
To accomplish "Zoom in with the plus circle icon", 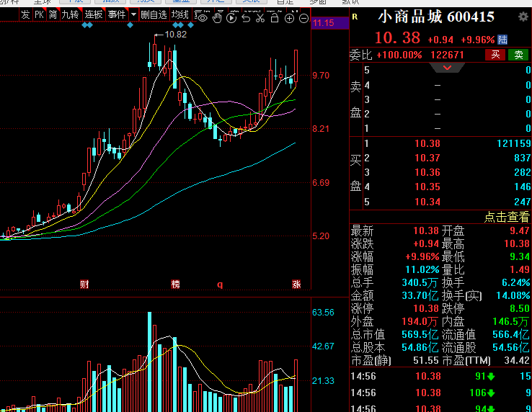I will pyautogui.click(x=289, y=18).
